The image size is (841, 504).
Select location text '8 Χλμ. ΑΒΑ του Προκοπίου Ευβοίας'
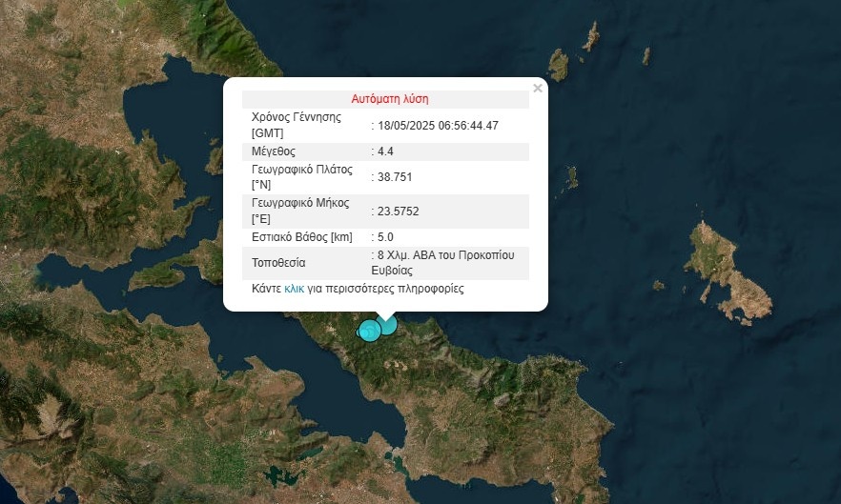pyautogui.click(x=442, y=263)
